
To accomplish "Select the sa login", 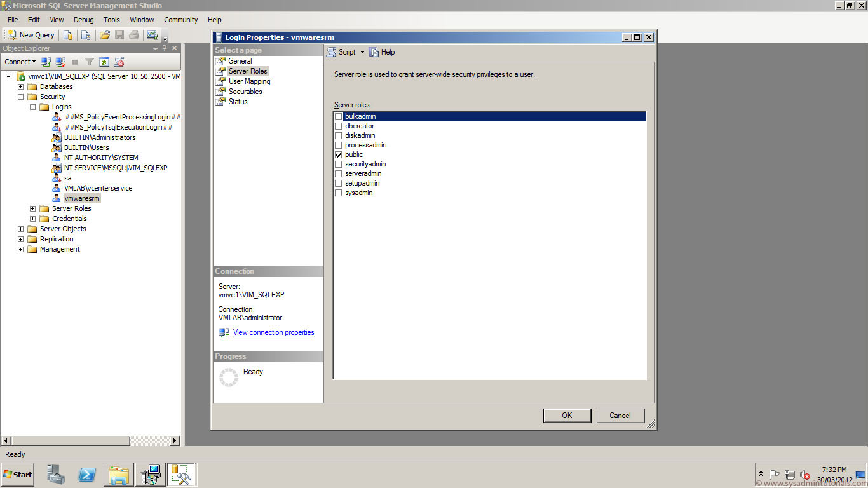I will [x=68, y=178].
